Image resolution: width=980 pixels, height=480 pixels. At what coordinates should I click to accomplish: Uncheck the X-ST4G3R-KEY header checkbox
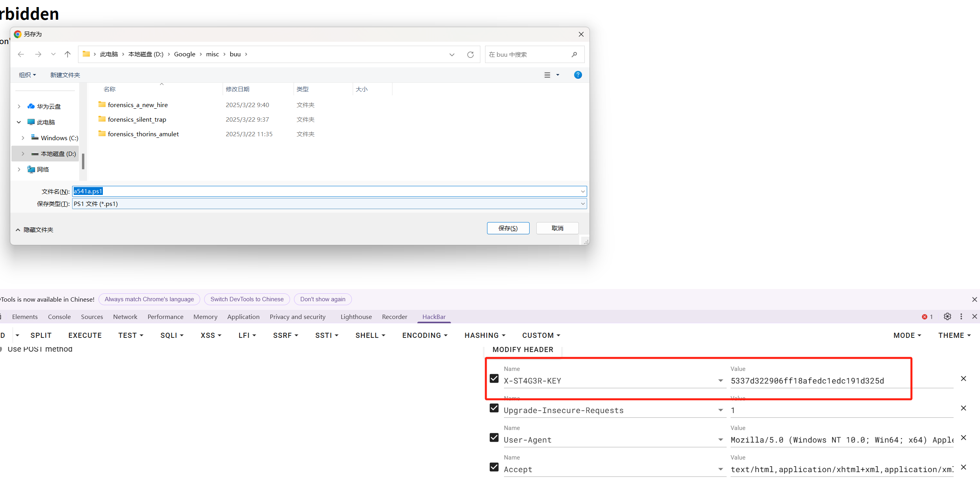494,378
